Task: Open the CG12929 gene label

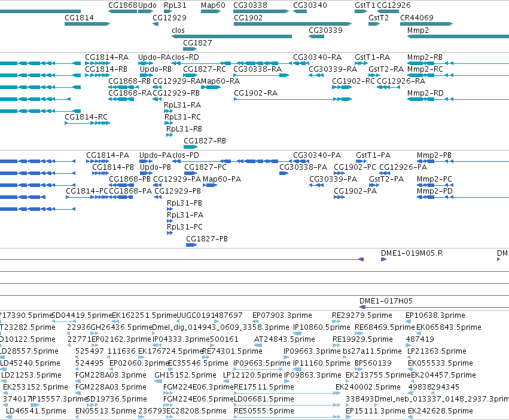Action: [169, 18]
